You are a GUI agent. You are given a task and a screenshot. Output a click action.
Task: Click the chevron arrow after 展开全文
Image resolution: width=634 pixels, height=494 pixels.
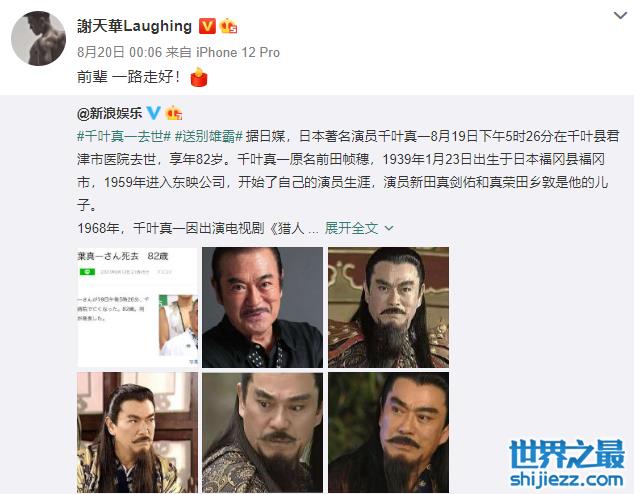389,229
